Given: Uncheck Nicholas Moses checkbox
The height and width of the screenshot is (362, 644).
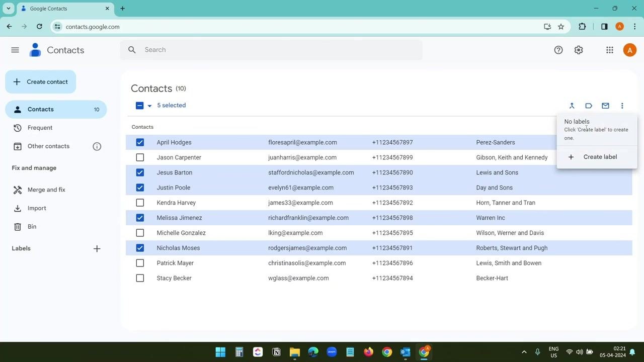Looking at the screenshot, I should pyautogui.click(x=140, y=248).
